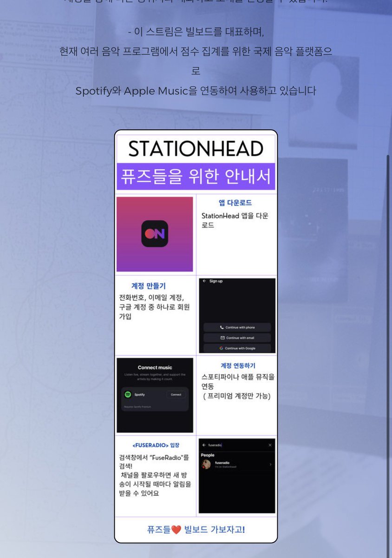Choose Continue with phone
The height and width of the screenshot is (558, 392).
point(237,327)
